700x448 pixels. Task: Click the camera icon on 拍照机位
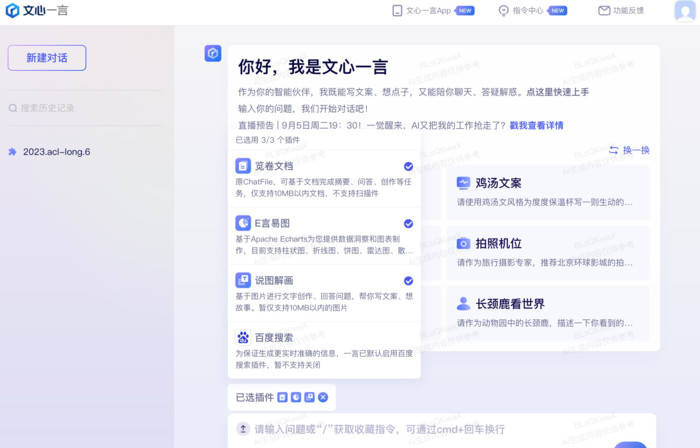pos(463,243)
